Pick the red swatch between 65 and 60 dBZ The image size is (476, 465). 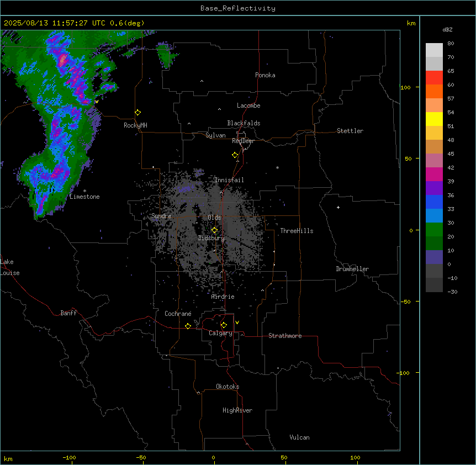point(434,78)
